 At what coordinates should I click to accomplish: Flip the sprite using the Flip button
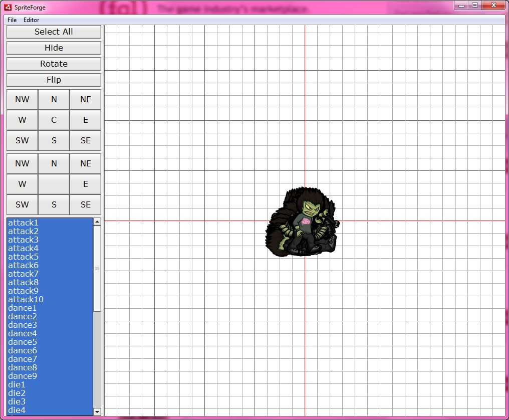pyautogui.click(x=54, y=80)
